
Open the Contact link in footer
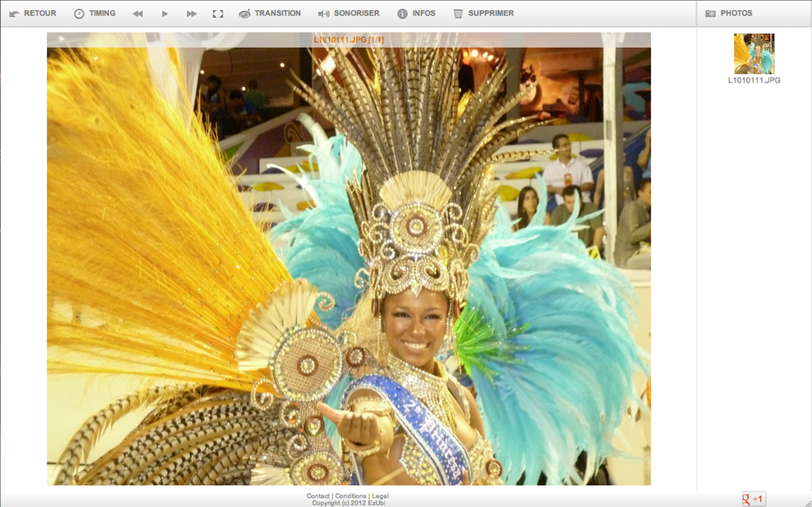pyautogui.click(x=318, y=496)
